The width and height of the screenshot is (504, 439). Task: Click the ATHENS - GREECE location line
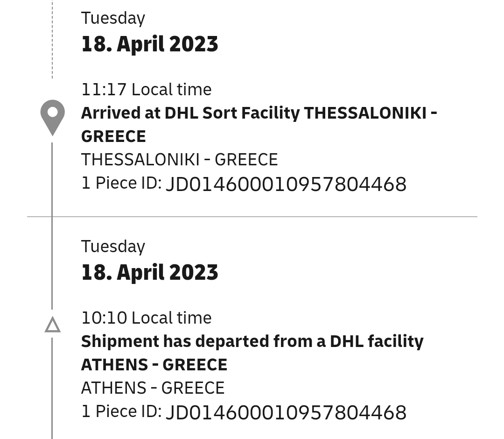(x=153, y=388)
